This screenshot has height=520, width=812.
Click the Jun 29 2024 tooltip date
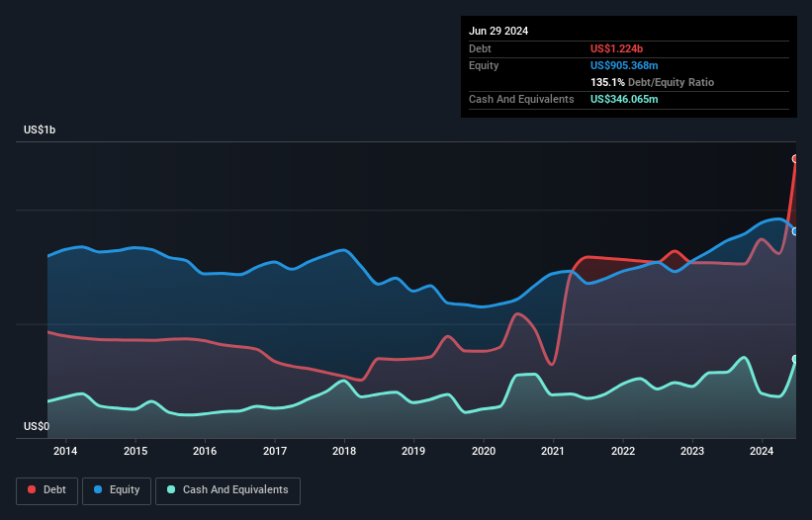coord(498,31)
